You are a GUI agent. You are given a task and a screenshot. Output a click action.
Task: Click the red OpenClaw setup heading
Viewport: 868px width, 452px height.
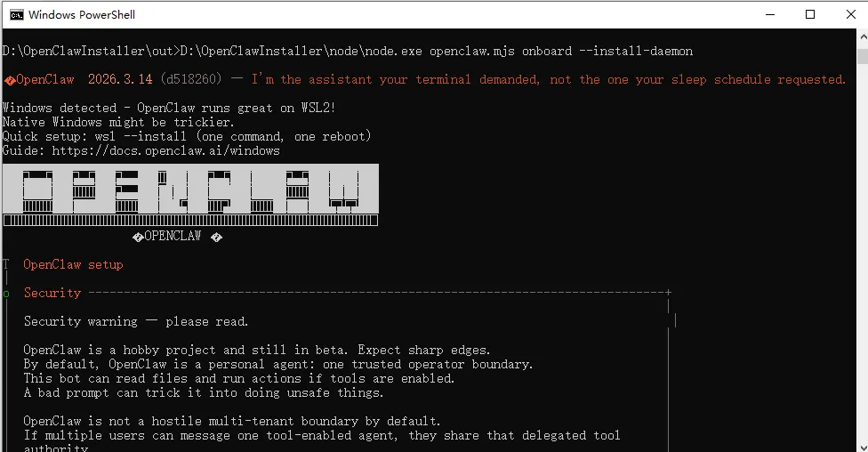pos(73,265)
